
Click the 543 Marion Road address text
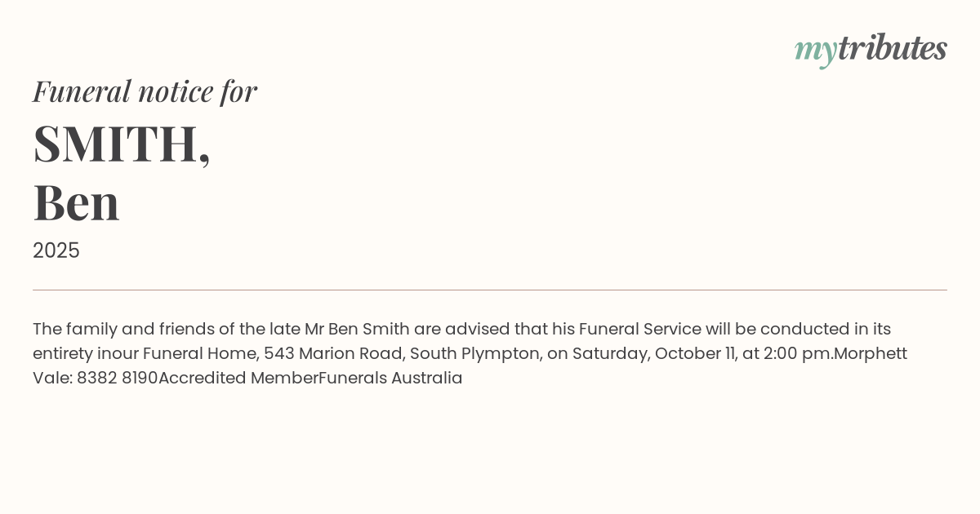(x=332, y=353)
